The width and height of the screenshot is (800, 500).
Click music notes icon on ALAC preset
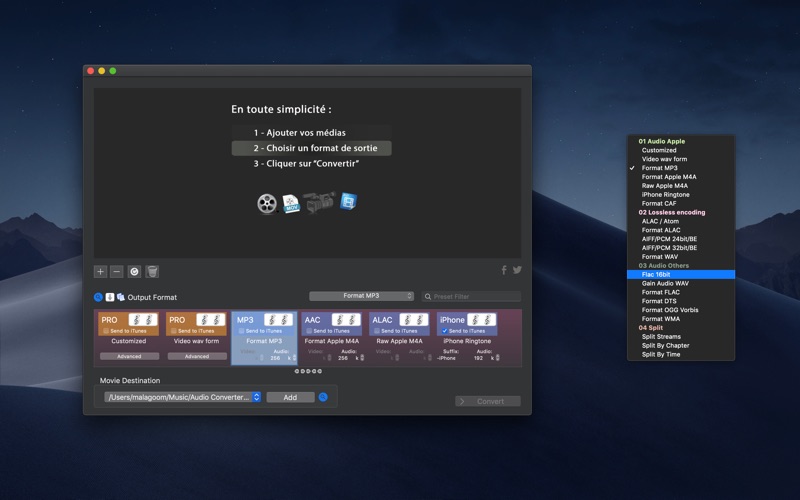point(414,320)
